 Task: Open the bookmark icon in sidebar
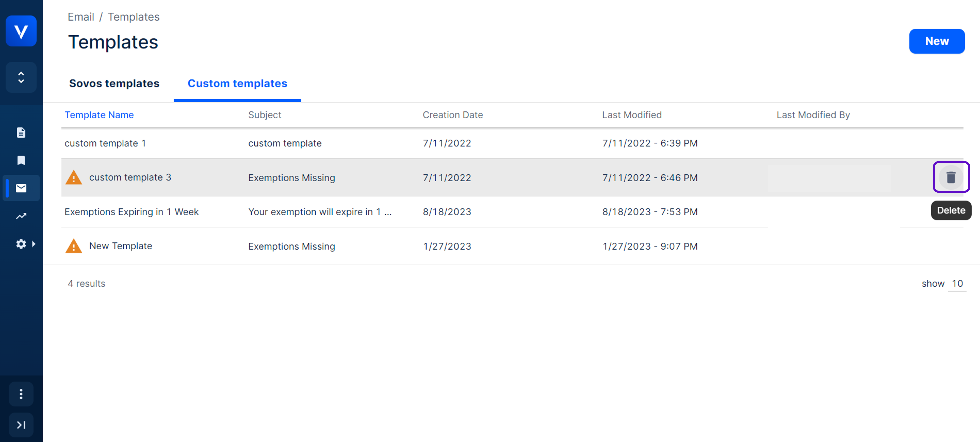(21, 160)
